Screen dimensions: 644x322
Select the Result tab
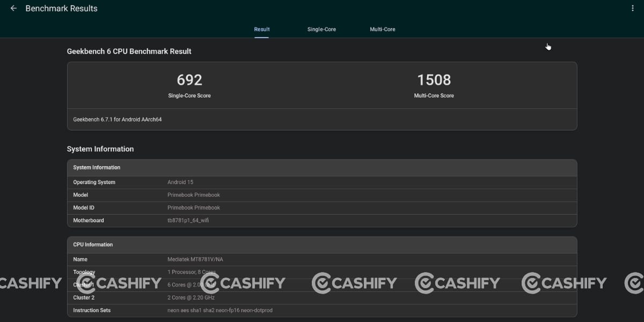pos(262,29)
